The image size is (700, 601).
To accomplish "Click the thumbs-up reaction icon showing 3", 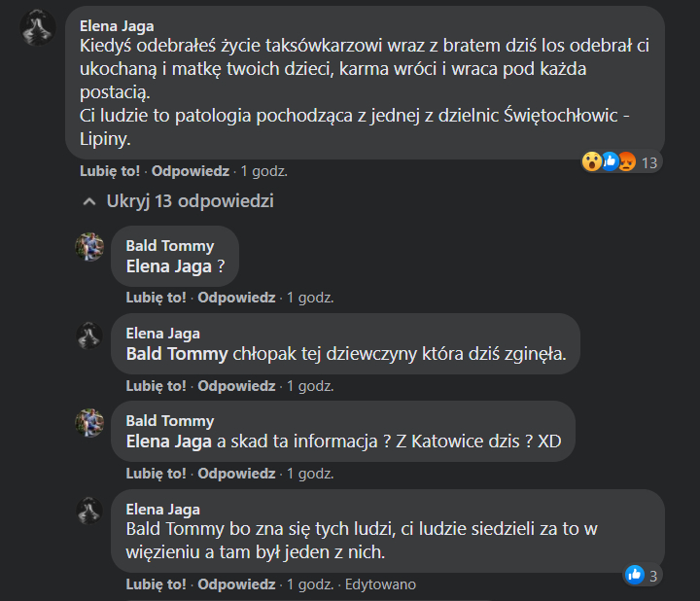I will coord(635,576).
